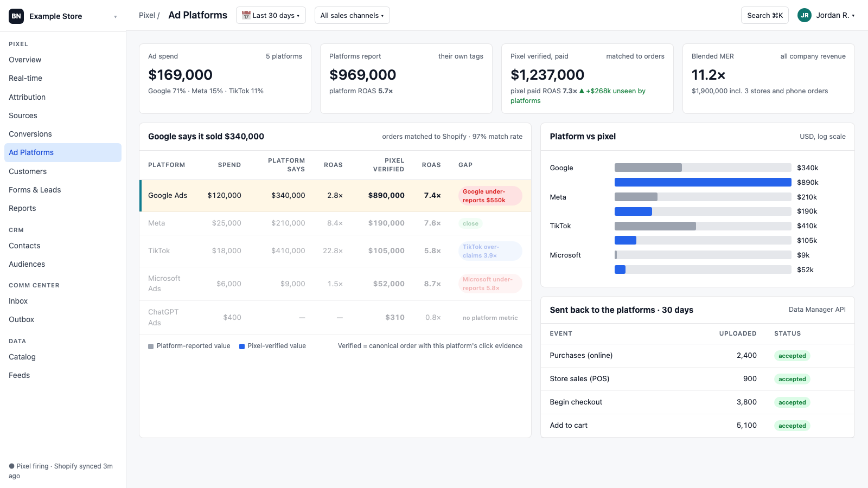The width and height of the screenshot is (868, 488).
Task: Select Ad Platforms in sidebar
Action: tap(63, 152)
